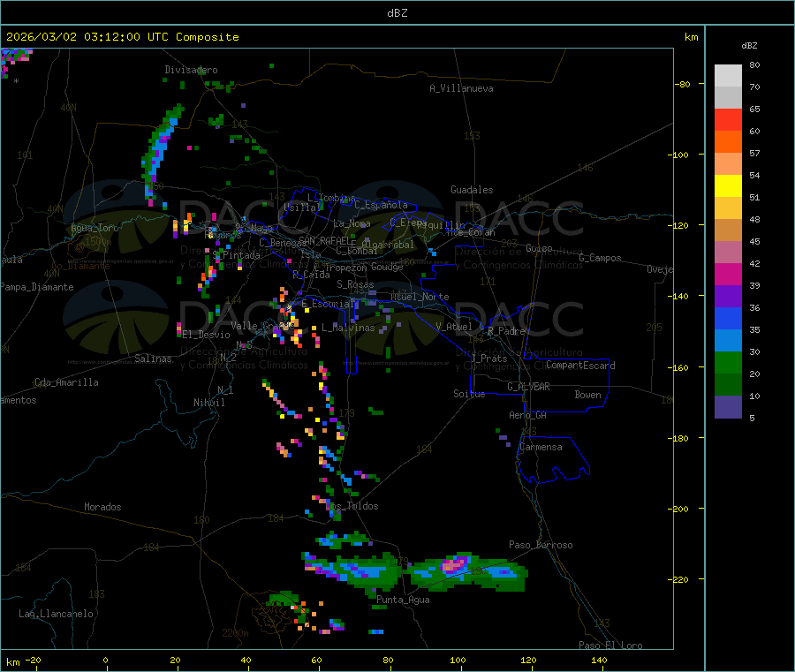
Task: Click the Valle_Grande label
Action: (x=262, y=326)
